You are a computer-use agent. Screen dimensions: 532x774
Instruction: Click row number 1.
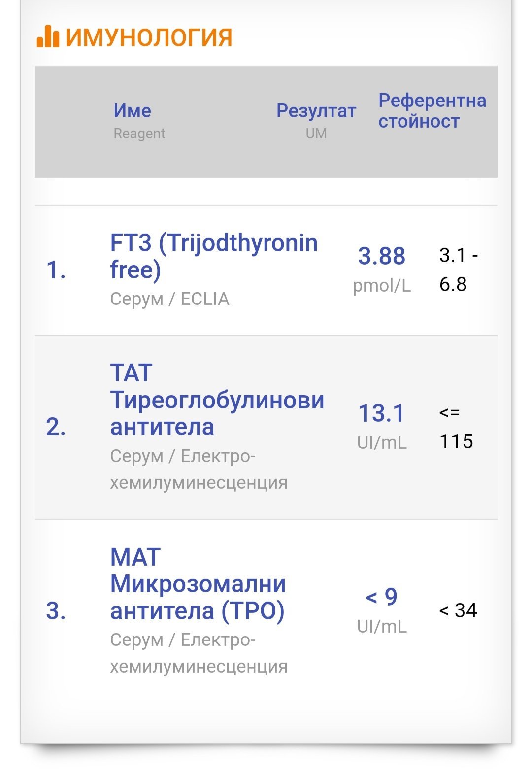pos(56,270)
